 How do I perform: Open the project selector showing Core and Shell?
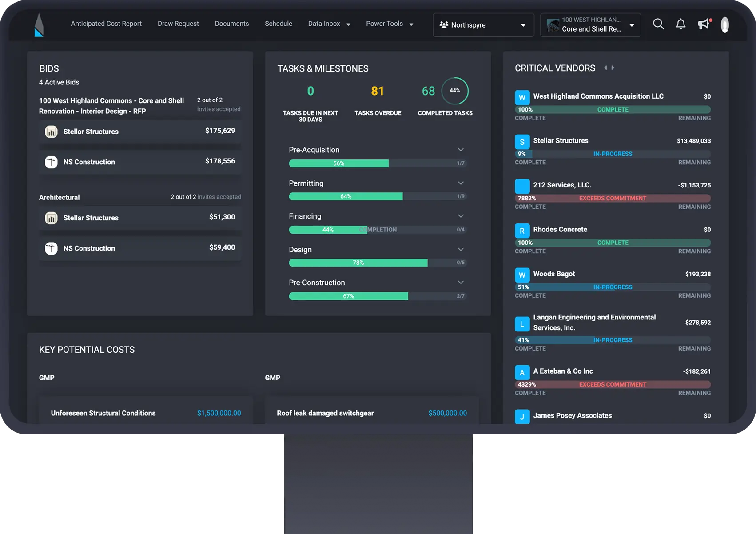tap(591, 24)
